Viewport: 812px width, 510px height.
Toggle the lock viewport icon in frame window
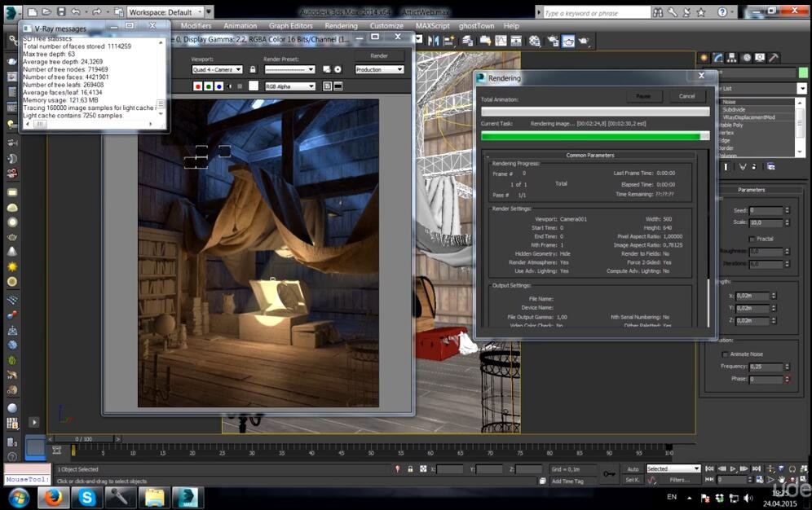[253, 69]
